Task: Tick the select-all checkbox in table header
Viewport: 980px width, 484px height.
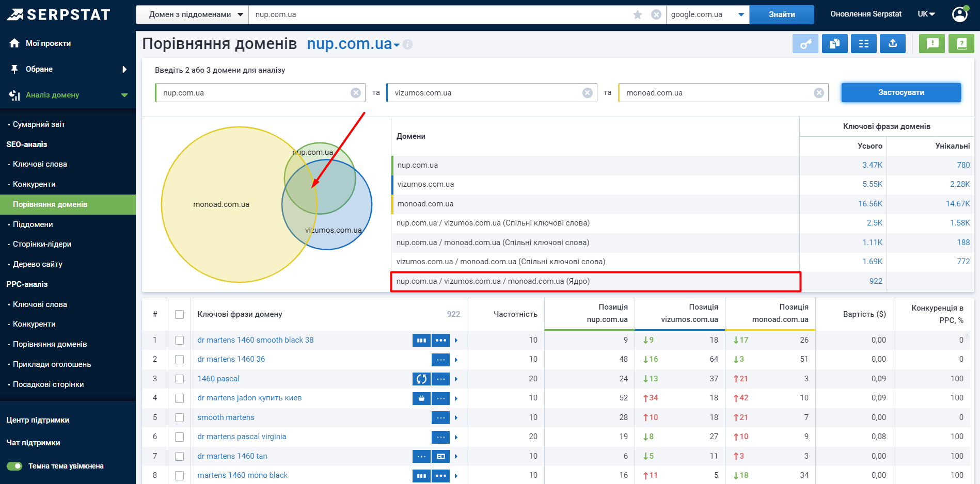Action: [179, 314]
